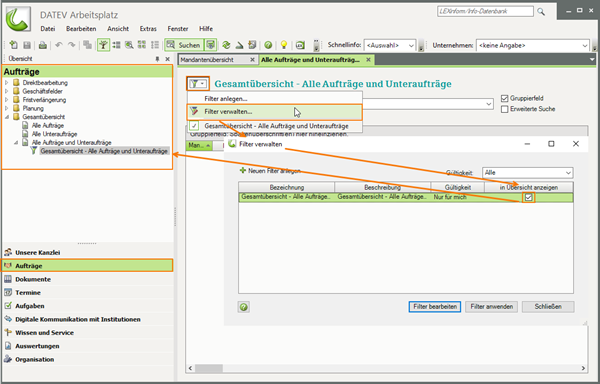
Task: Expand the Planung tree folder
Action: point(7,108)
